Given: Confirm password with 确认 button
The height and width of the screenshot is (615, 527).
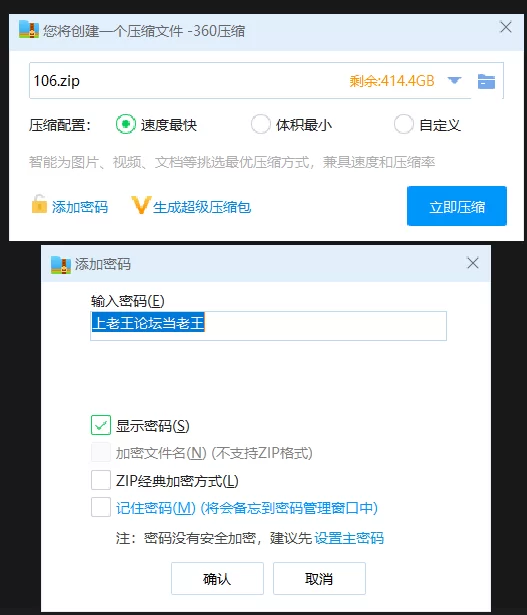Looking at the screenshot, I should coord(217,579).
